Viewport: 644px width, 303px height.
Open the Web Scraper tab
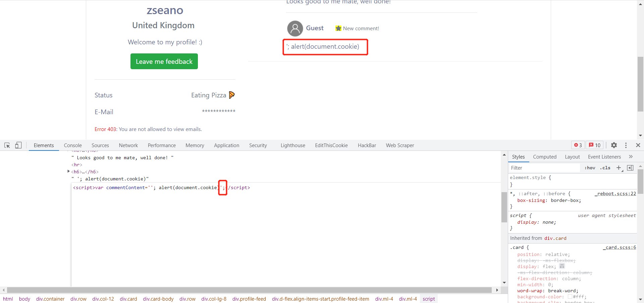click(400, 145)
